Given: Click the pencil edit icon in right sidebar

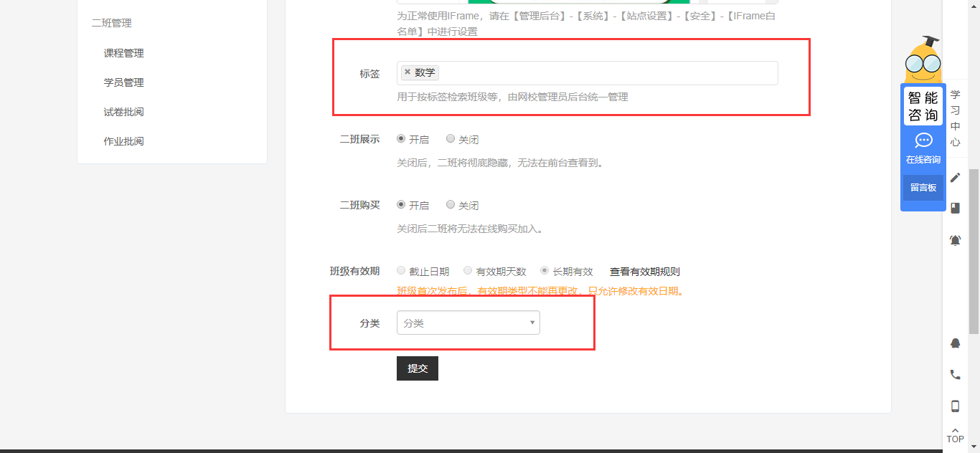Looking at the screenshot, I should coord(955,178).
